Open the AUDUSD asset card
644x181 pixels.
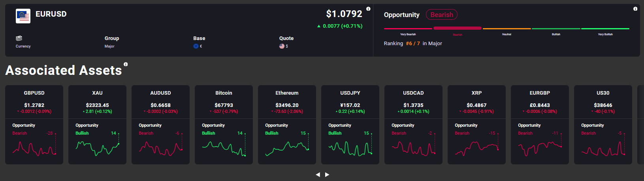(160, 125)
